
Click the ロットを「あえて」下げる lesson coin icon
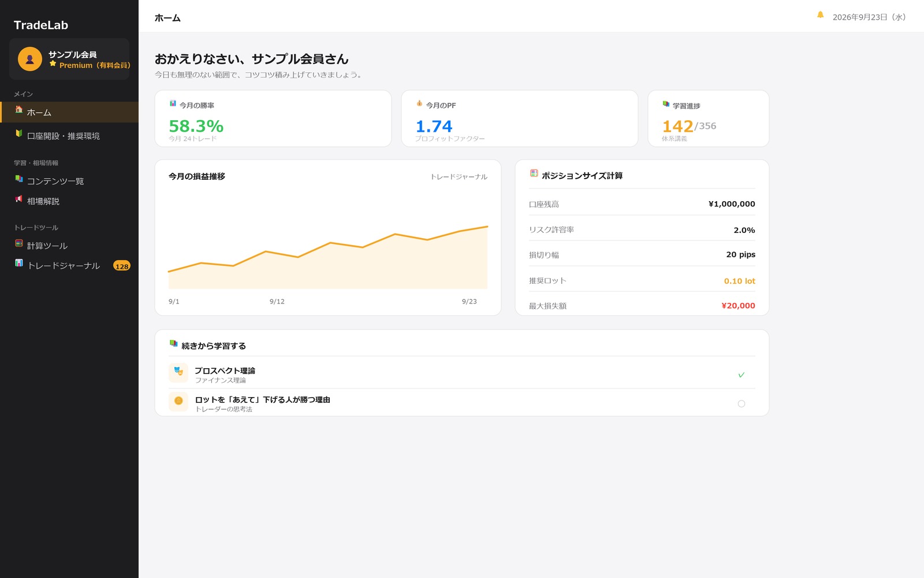178,401
